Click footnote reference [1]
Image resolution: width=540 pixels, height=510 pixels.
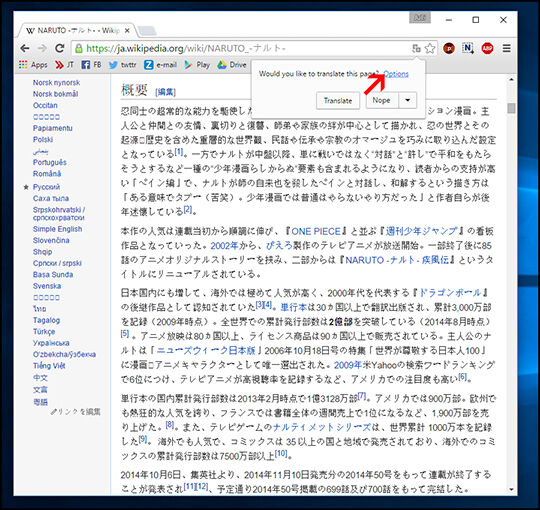click(179, 152)
